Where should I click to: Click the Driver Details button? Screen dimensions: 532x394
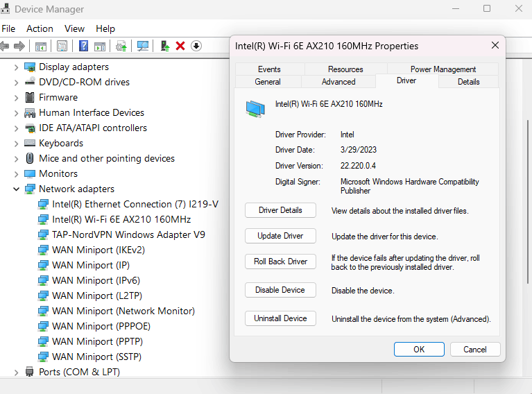(x=280, y=210)
